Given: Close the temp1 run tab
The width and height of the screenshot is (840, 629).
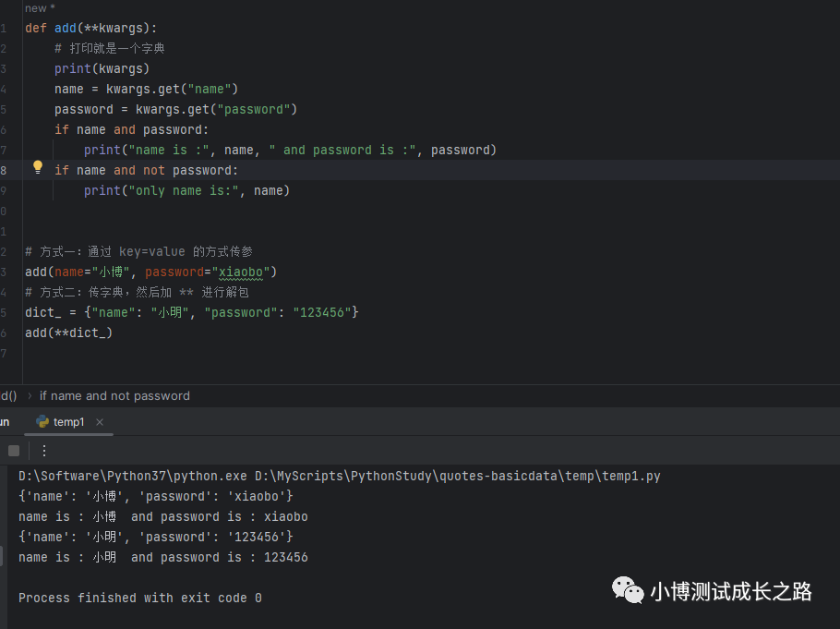Looking at the screenshot, I should pos(102,422).
